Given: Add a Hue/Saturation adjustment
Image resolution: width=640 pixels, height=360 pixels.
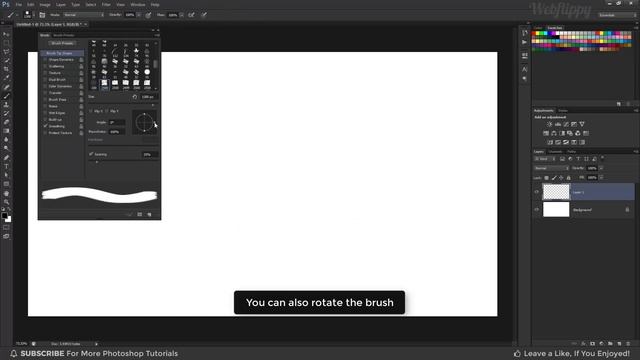Looking at the screenshot, I should pos(546,133).
